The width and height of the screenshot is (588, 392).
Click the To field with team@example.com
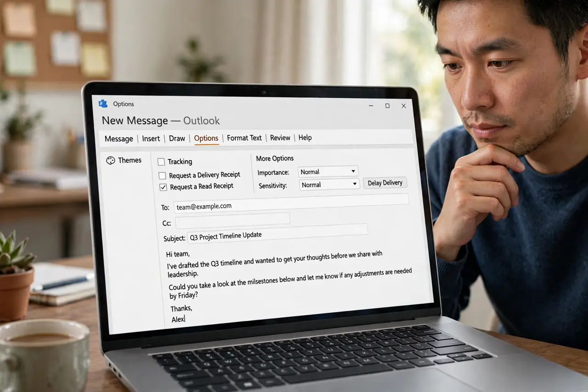pyautogui.click(x=291, y=202)
